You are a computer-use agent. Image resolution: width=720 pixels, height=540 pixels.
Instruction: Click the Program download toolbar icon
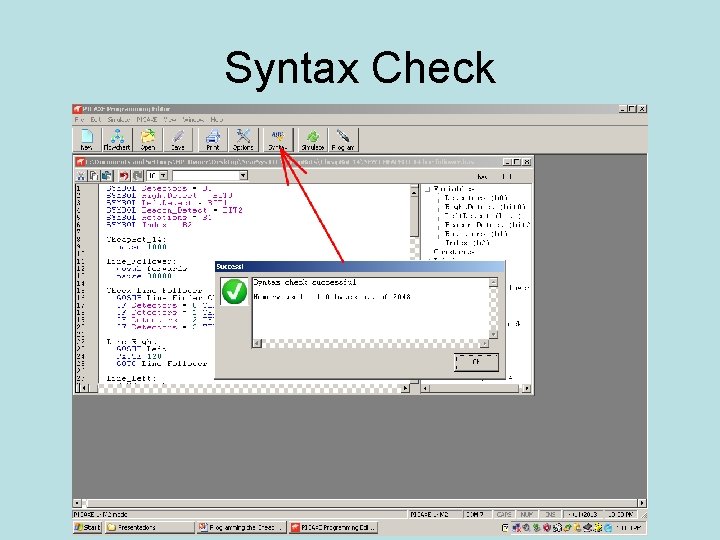[343, 140]
